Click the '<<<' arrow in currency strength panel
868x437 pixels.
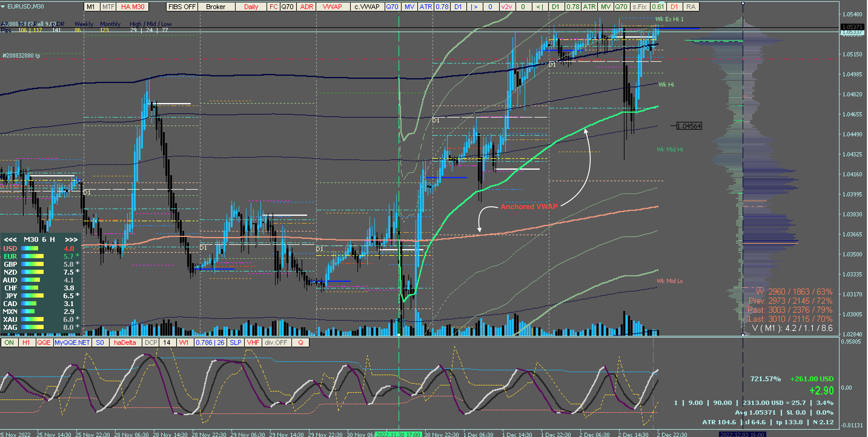tap(10, 239)
